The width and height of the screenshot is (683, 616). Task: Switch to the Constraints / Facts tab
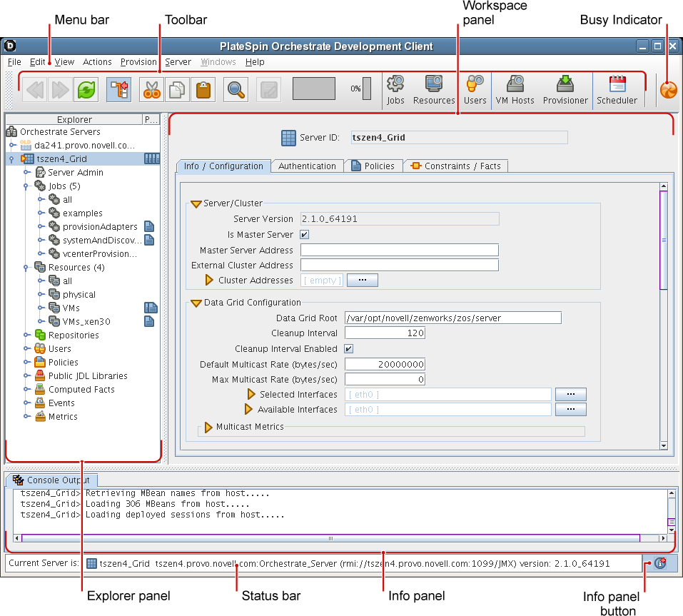click(x=455, y=166)
